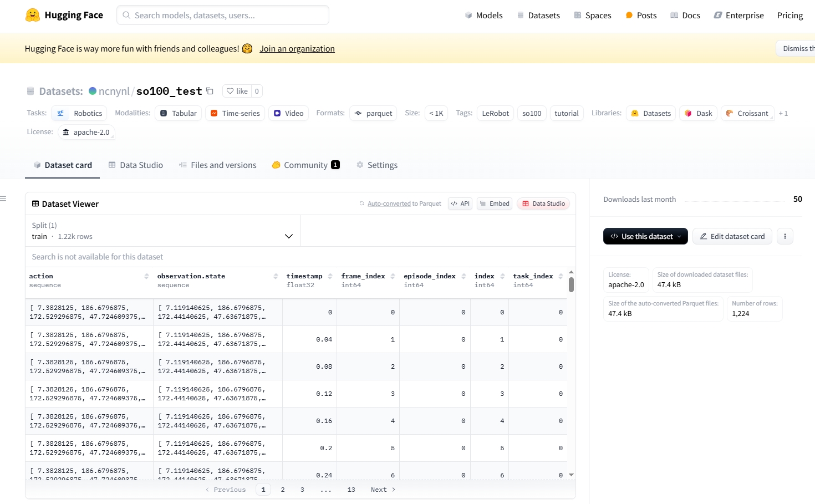Viewport: 815px width, 504px height.
Task: Open Posts in the top navigation
Action: pyautogui.click(x=641, y=16)
